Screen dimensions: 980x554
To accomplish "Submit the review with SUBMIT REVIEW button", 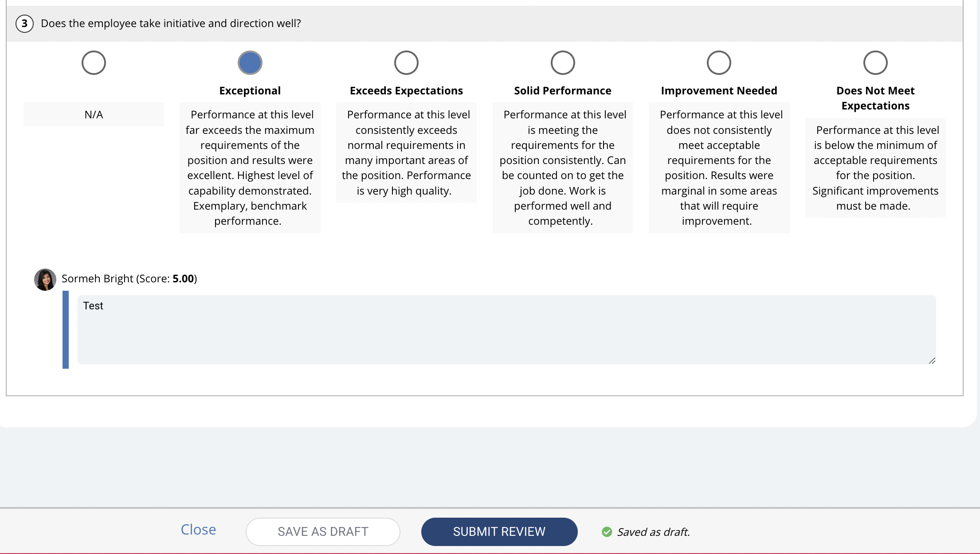I will click(x=499, y=532).
